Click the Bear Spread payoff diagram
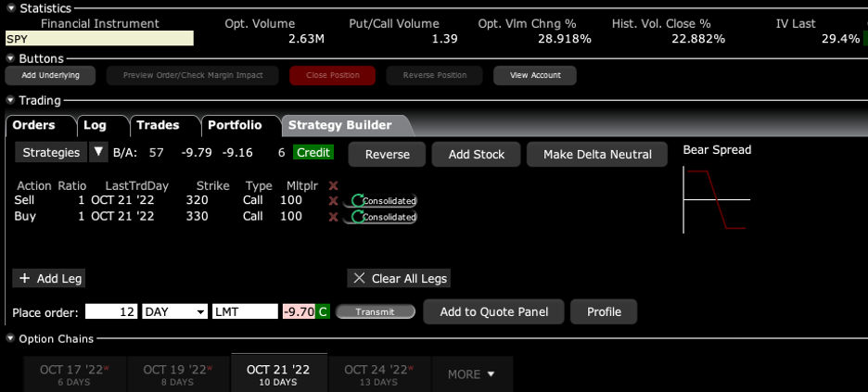 pyautogui.click(x=716, y=200)
